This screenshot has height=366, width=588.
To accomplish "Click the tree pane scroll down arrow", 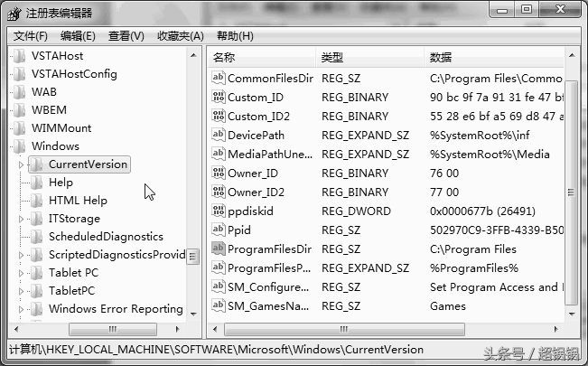I will tap(193, 314).
